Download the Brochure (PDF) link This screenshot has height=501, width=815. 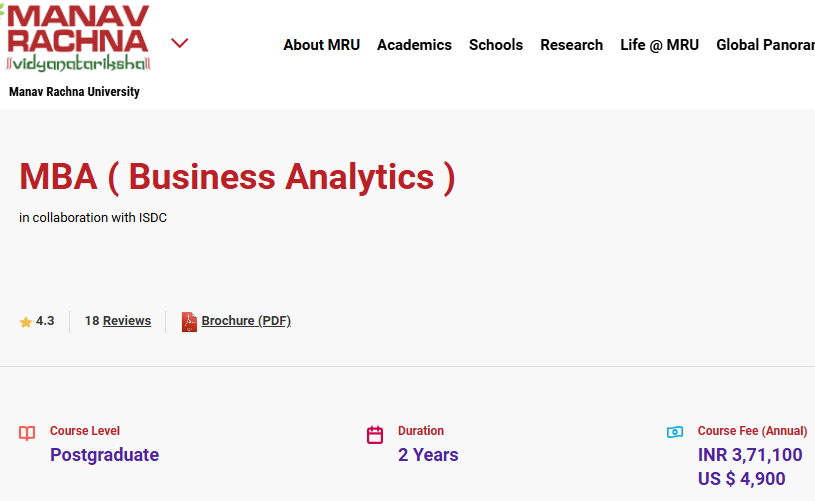pos(246,321)
